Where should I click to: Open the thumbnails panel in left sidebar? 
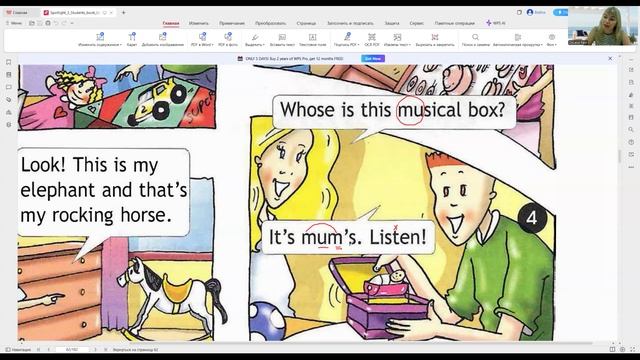tap(9, 75)
